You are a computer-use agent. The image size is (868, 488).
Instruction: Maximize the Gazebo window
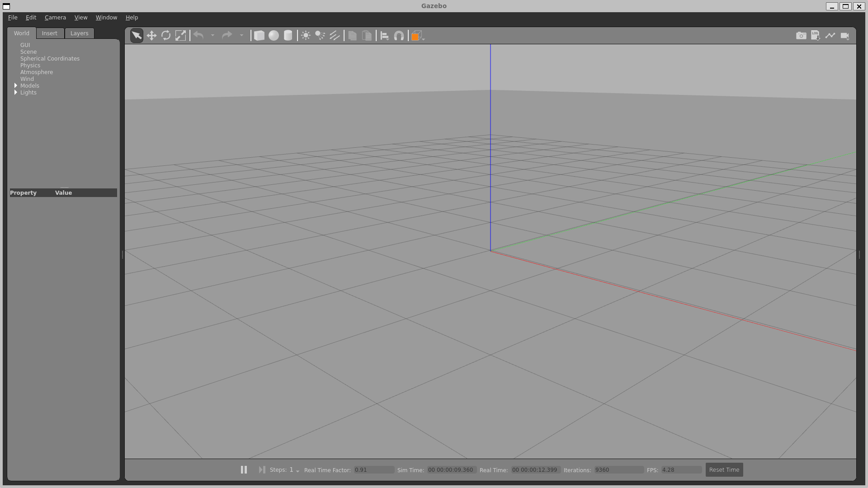[845, 6]
